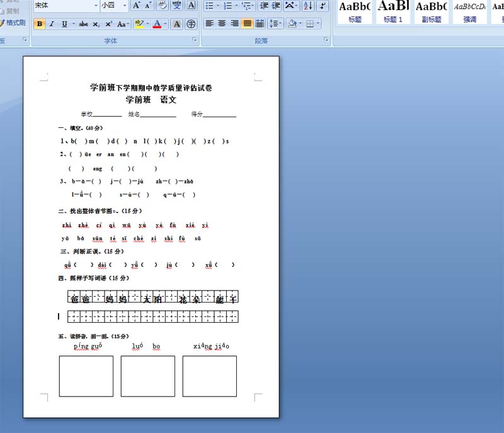Apply the 强调 style
The width and height of the screenshot is (504, 433).
point(469,12)
